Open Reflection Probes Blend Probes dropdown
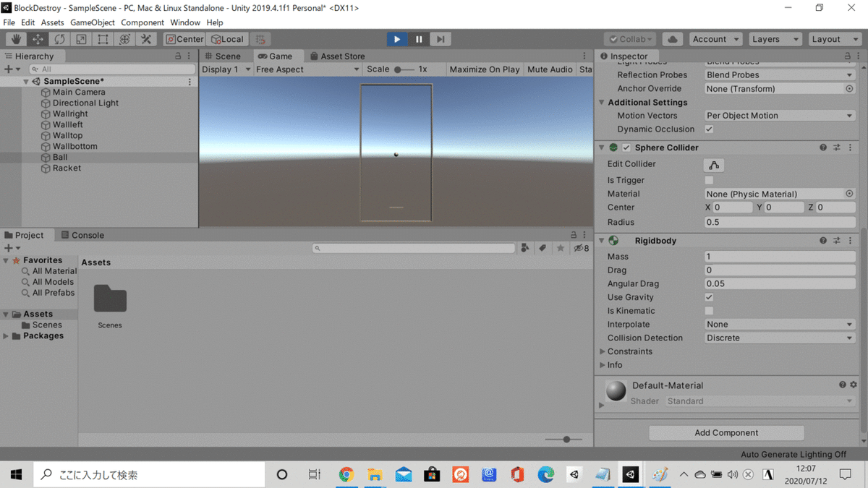 click(780, 75)
